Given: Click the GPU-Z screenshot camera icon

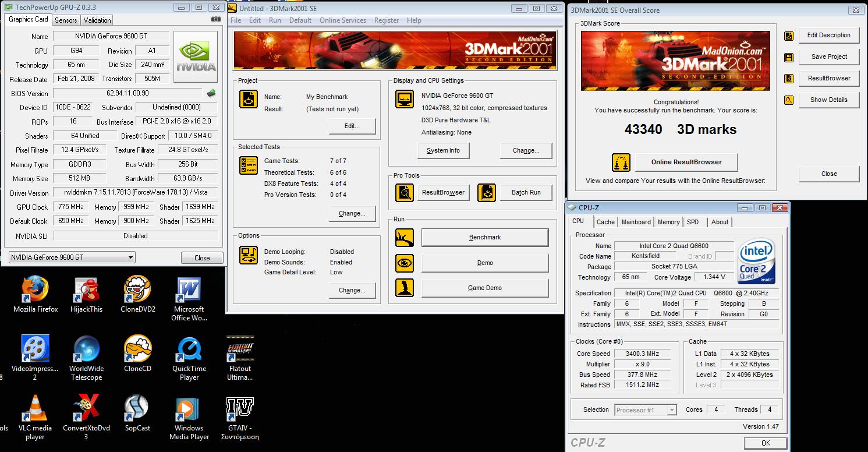Looking at the screenshot, I should (216, 19).
